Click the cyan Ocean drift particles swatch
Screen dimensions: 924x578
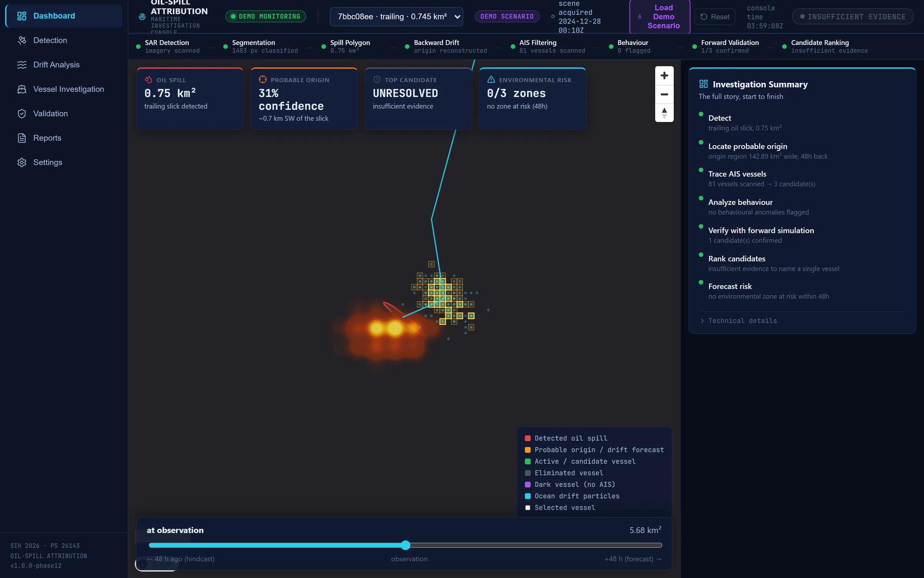click(527, 496)
